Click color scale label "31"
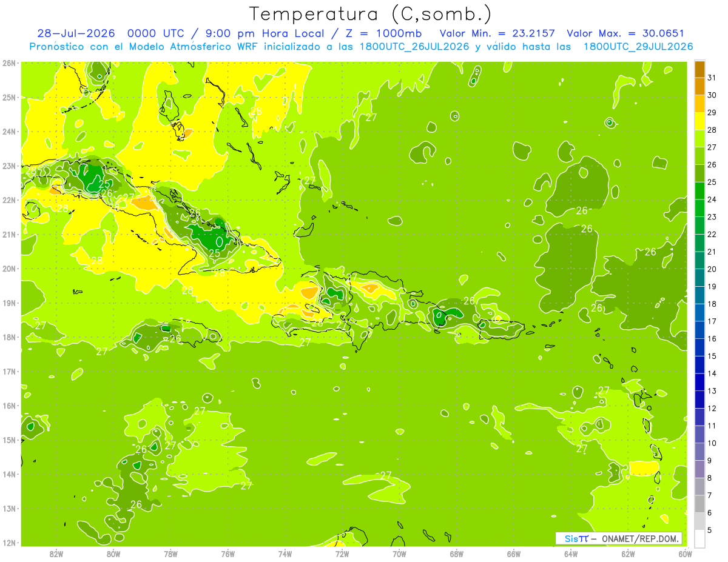This screenshot has width=728, height=562. click(x=712, y=78)
